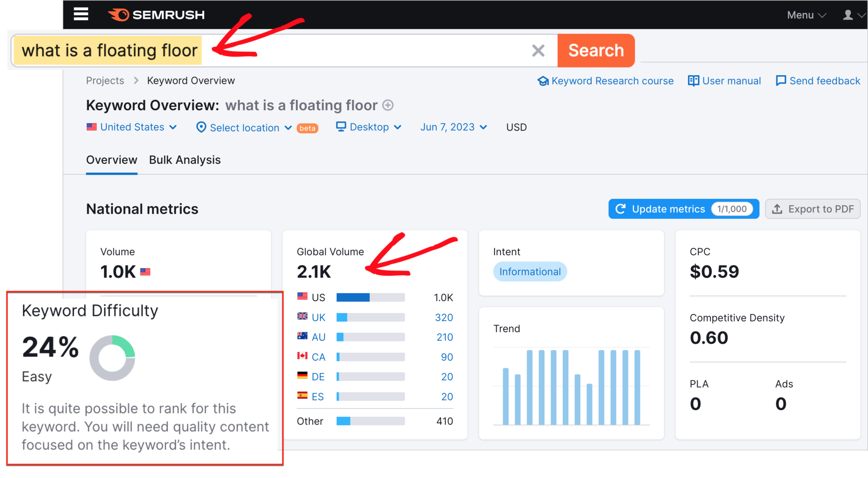Click Keyword Overview breadcrumb
868x478 pixels.
tap(191, 81)
